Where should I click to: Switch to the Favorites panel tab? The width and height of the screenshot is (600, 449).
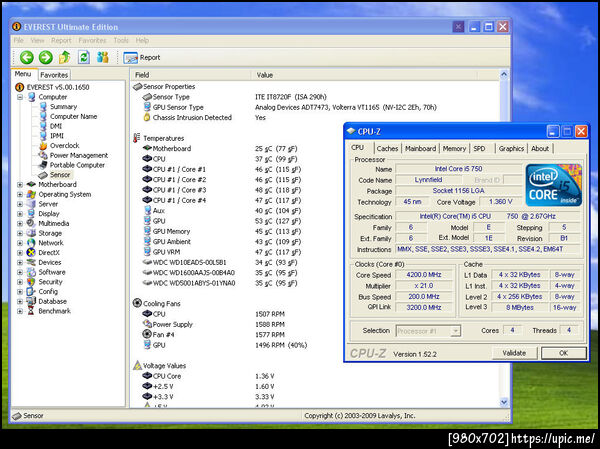click(x=54, y=74)
